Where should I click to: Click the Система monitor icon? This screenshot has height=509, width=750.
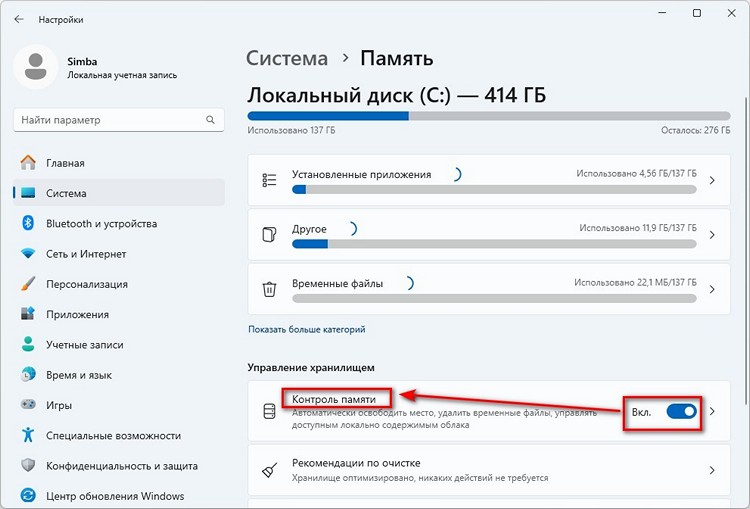click(x=28, y=193)
